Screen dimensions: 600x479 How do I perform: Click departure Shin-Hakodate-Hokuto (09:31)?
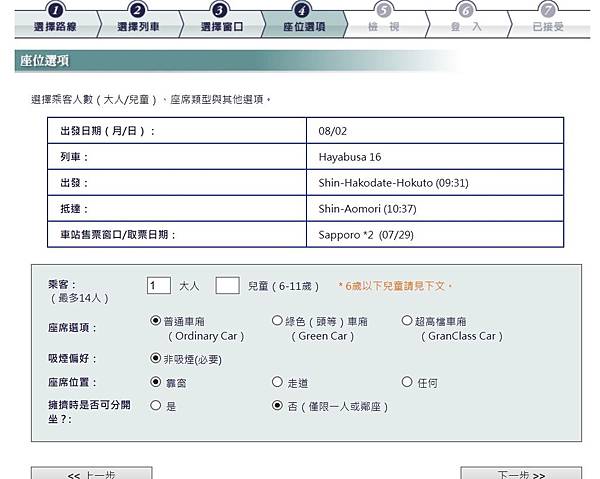point(393,183)
